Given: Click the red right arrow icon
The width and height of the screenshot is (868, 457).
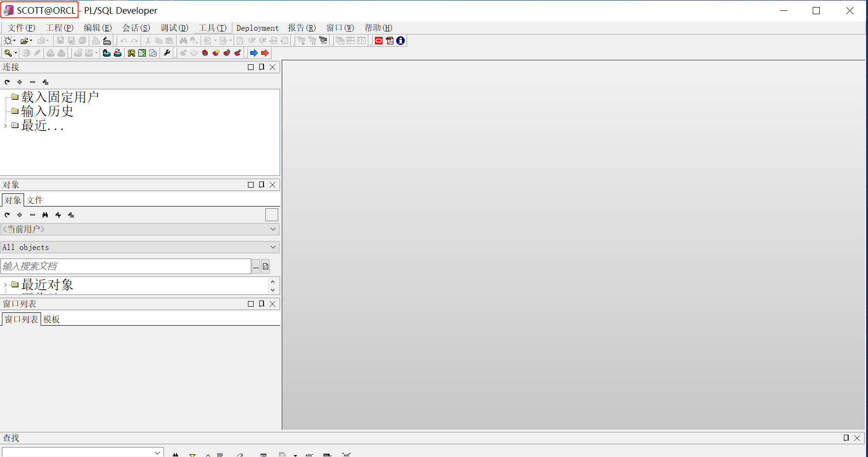Looking at the screenshot, I should coord(265,53).
